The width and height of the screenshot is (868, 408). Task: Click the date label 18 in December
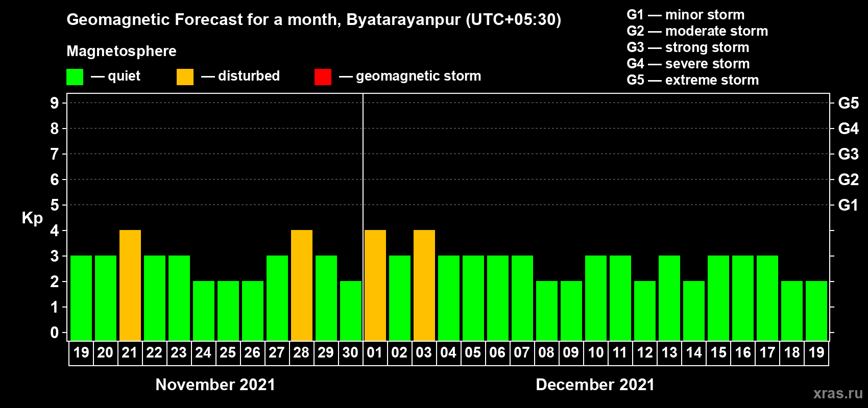tap(792, 353)
